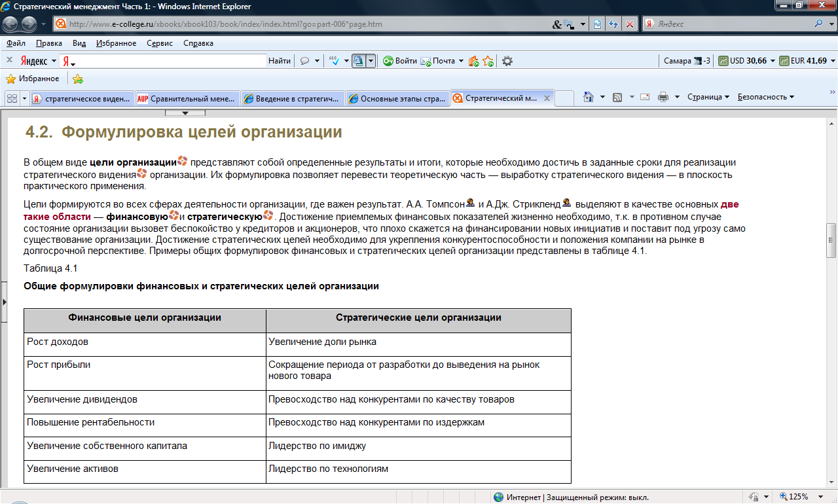Open the Yandex toolbar settings gear
Image resolution: width=838 pixels, height=504 pixels.
tap(507, 61)
